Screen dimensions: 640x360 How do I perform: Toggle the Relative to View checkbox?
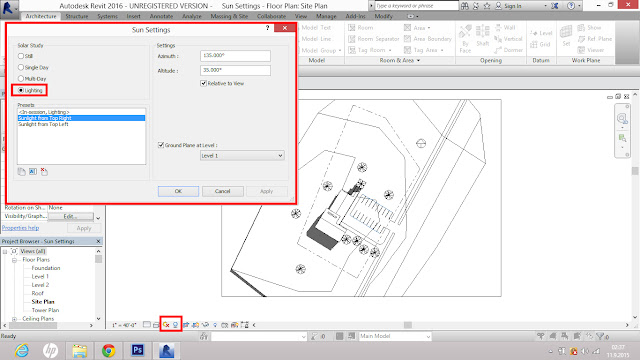tap(203, 83)
